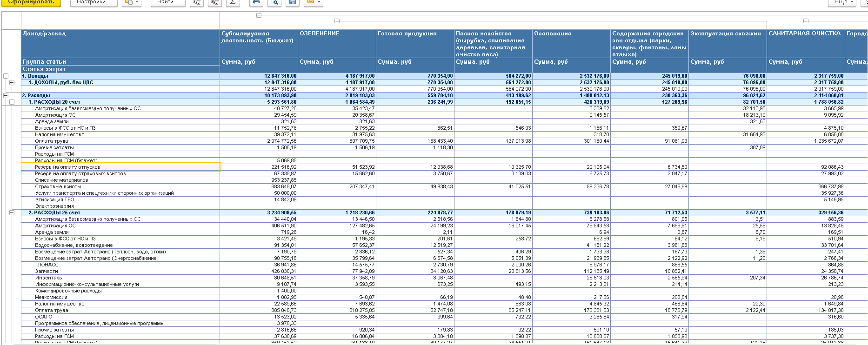
Task: Click the groups icon beside the sum icon
Action: (x=214, y=2)
